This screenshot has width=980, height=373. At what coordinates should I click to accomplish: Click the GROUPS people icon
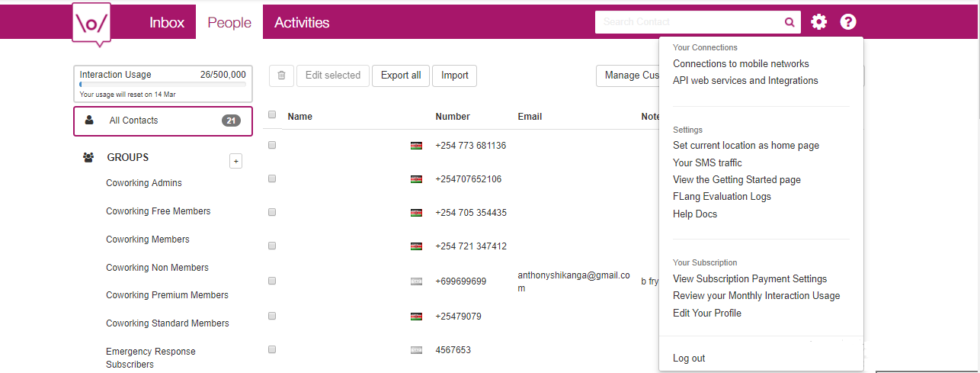click(88, 157)
